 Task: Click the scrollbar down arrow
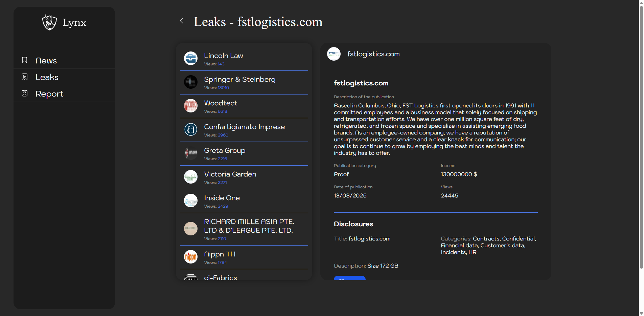pyautogui.click(x=641, y=313)
